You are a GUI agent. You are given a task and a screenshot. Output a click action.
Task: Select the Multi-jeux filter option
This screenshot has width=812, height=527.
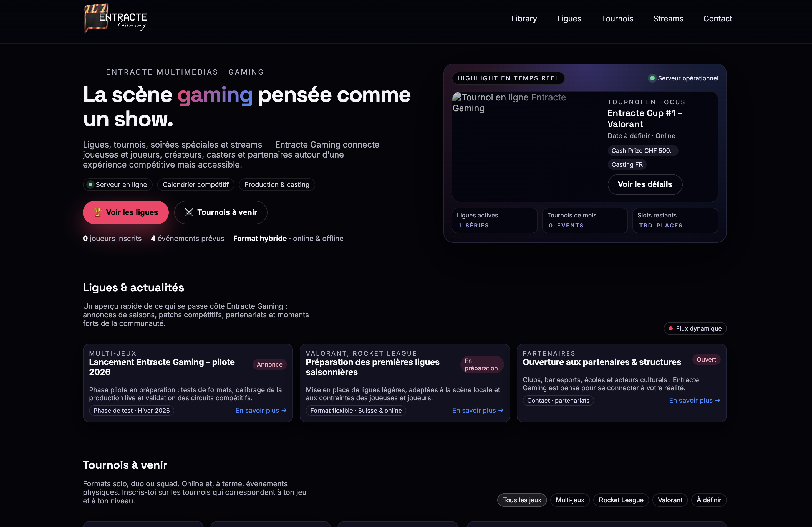coord(570,500)
